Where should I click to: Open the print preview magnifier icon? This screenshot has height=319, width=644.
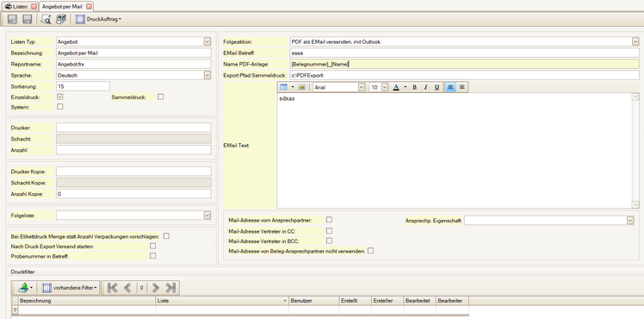(46, 19)
